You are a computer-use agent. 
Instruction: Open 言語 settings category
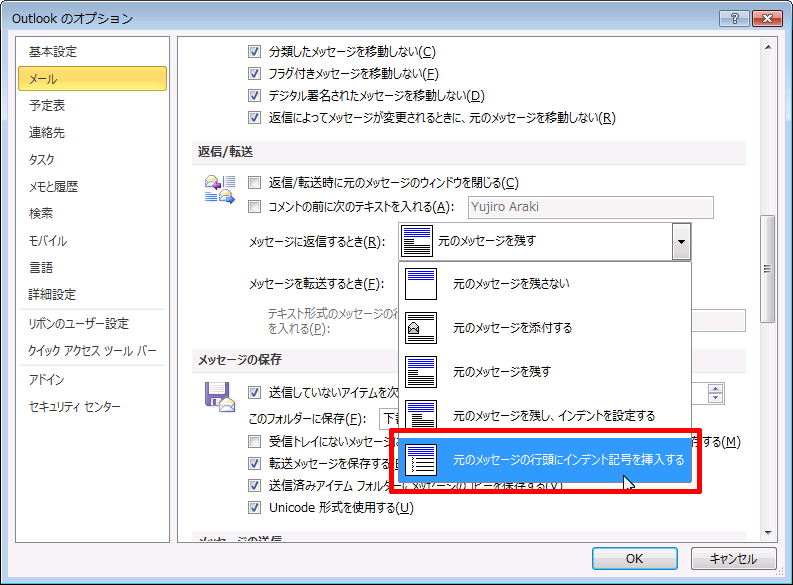[x=93, y=267]
